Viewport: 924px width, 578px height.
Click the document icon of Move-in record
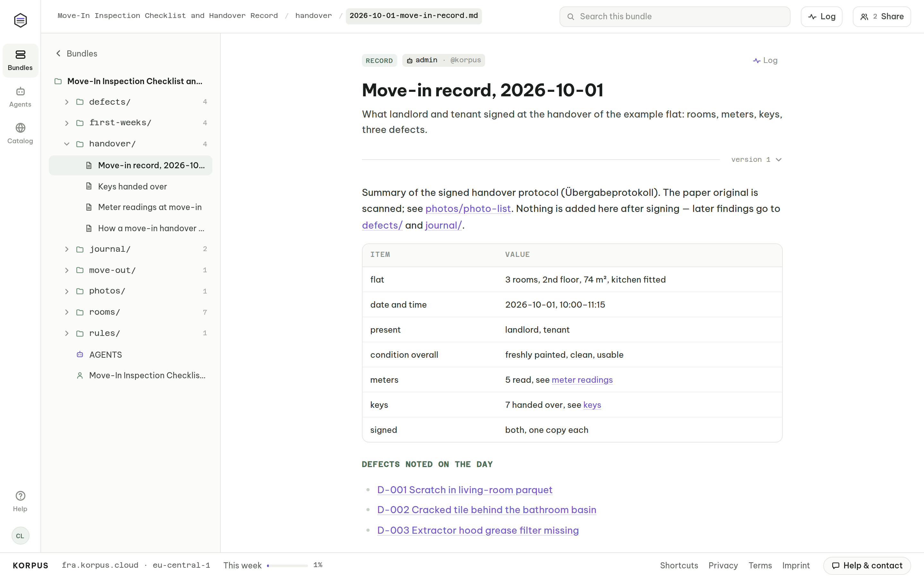(x=89, y=165)
